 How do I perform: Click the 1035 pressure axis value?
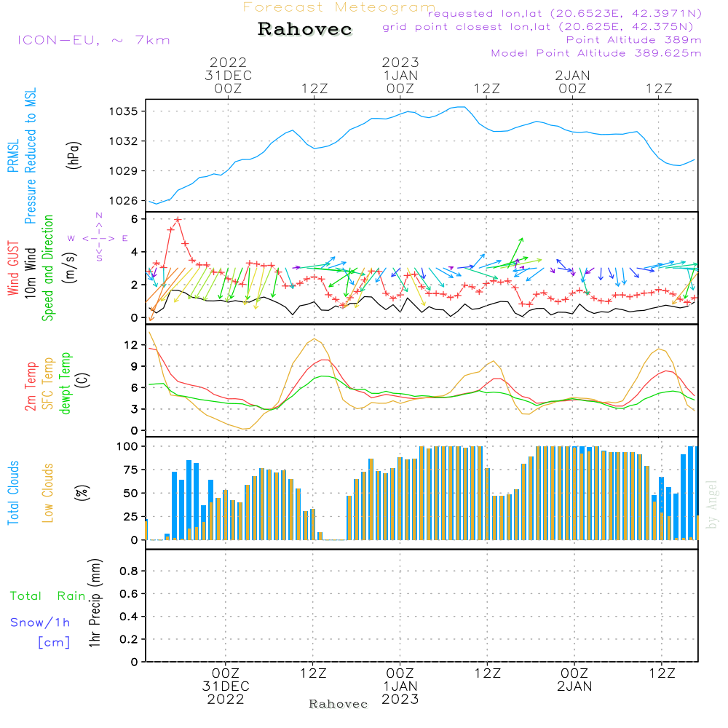pos(123,111)
